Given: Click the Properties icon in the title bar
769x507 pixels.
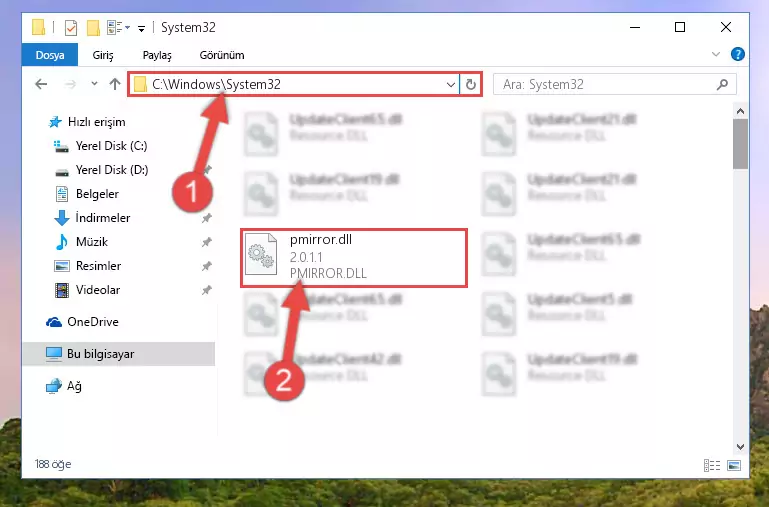Looking at the screenshot, I should coord(71,28).
